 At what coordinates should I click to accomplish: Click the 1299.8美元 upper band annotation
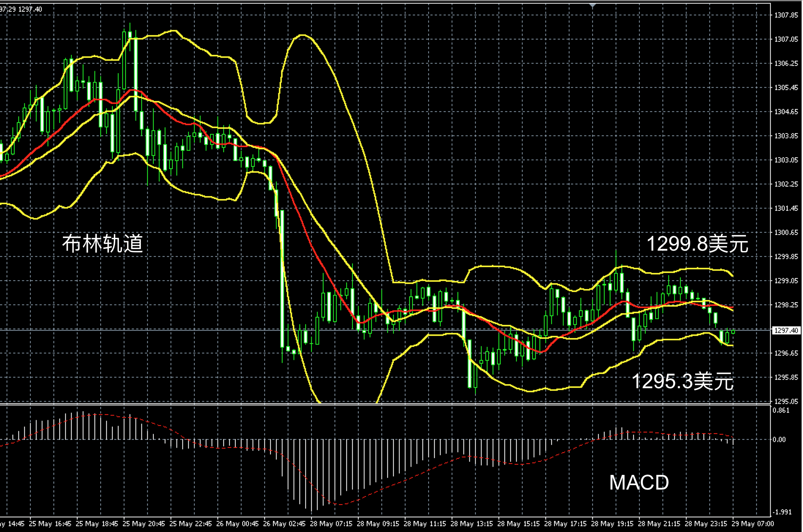click(x=697, y=244)
